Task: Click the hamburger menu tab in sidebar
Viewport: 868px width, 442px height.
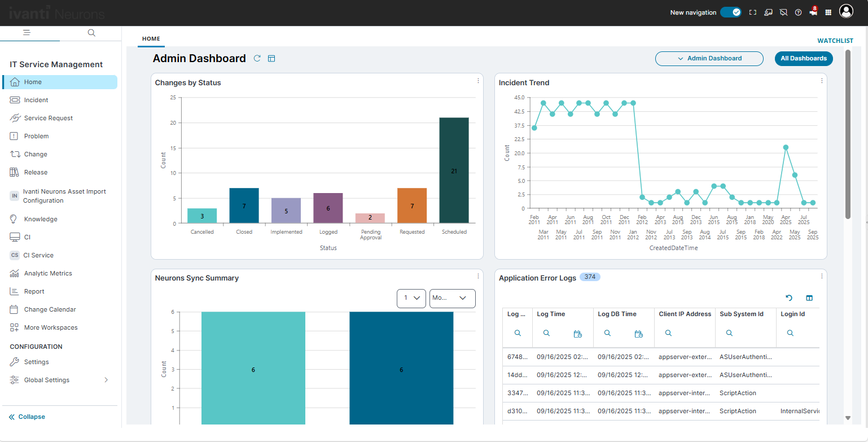Action: (x=27, y=33)
